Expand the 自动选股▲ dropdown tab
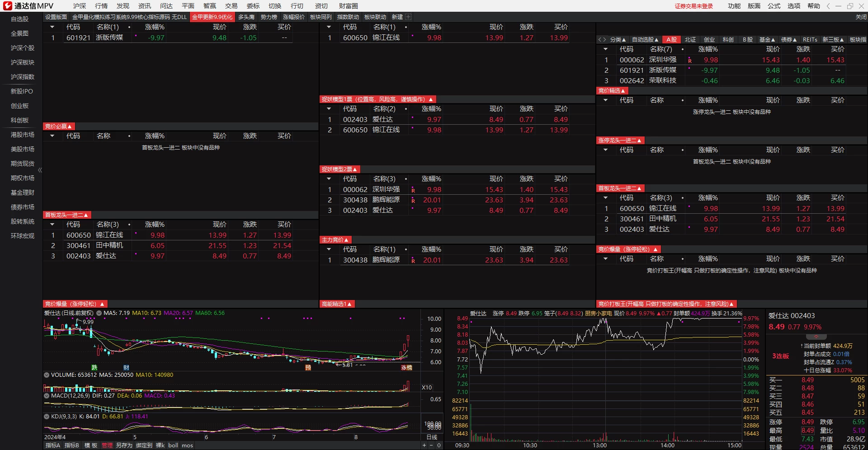The height and width of the screenshot is (450, 868). click(x=645, y=40)
